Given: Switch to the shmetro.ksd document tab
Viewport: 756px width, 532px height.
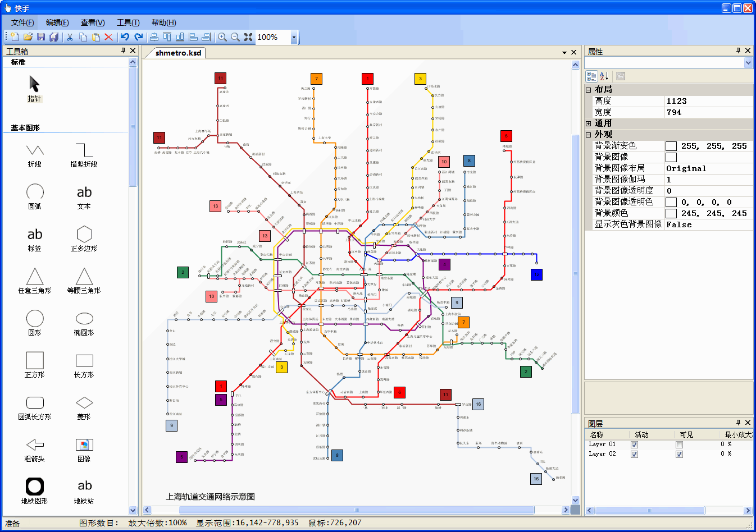Looking at the screenshot, I should tap(178, 53).
